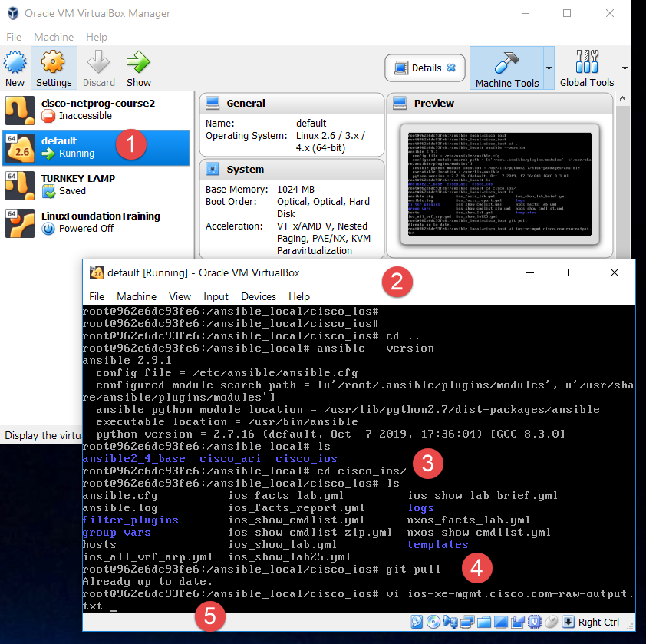Click the audio status icon in the VM status bar
The image size is (646, 644).
(450, 622)
